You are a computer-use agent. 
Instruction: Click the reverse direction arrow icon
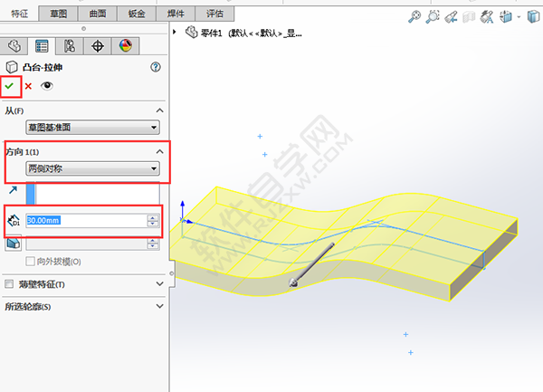pyautogui.click(x=14, y=190)
